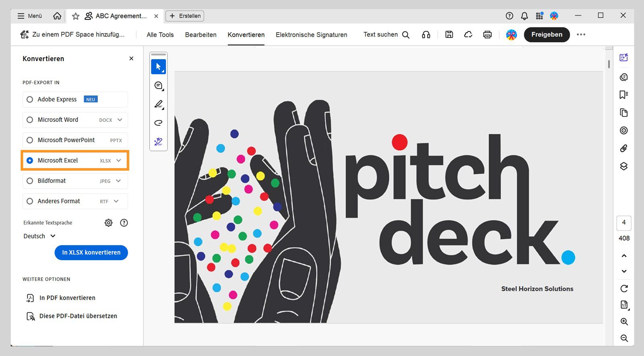Image resolution: width=644 pixels, height=356 pixels.
Task: Select the Microsoft Word radio option
Action: click(x=30, y=120)
